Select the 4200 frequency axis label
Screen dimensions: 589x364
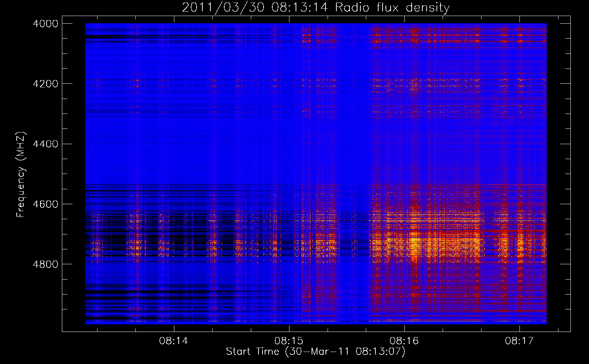(45, 84)
